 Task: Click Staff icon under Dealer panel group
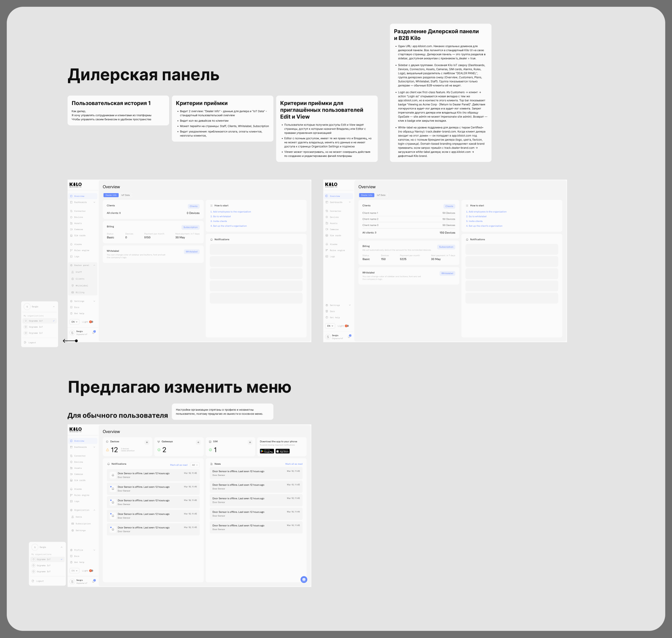coord(73,272)
